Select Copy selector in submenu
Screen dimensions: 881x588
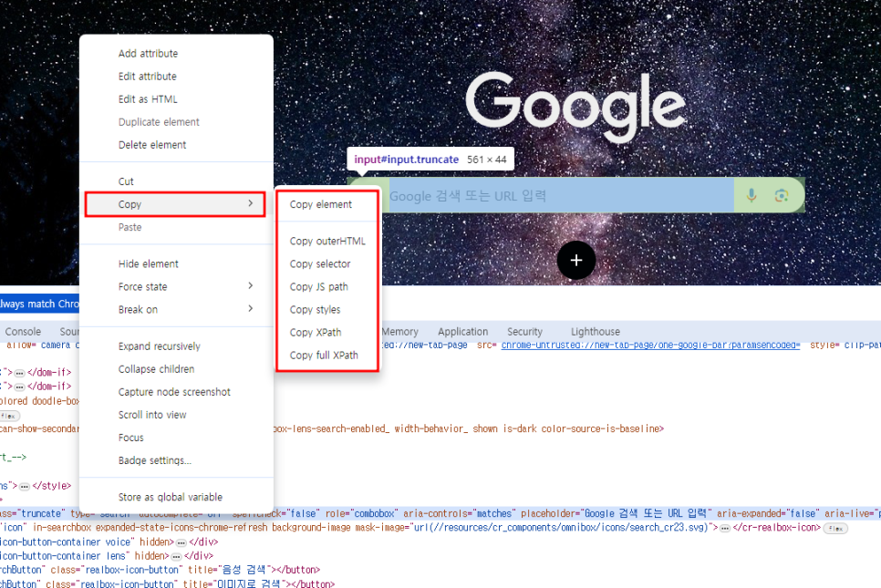[320, 264]
